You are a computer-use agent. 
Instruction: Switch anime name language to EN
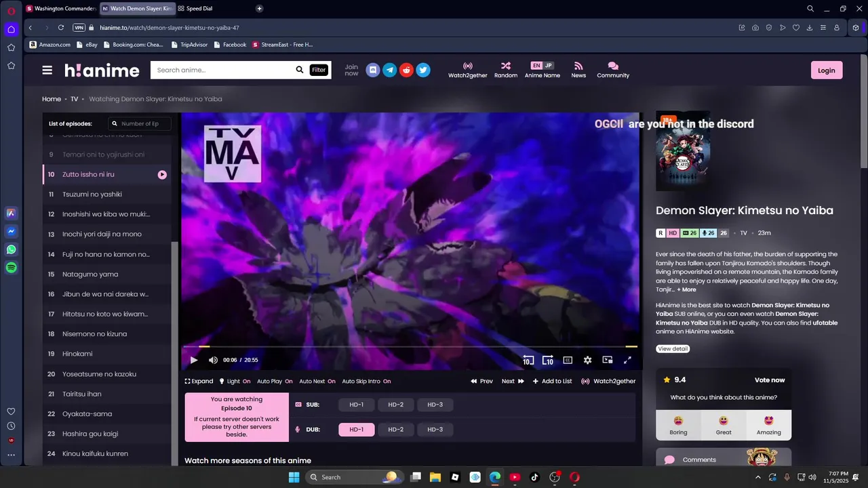tap(536, 66)
